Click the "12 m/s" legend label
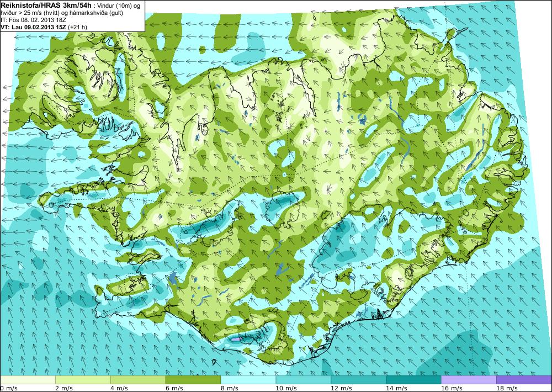 [x=342, y=388]
